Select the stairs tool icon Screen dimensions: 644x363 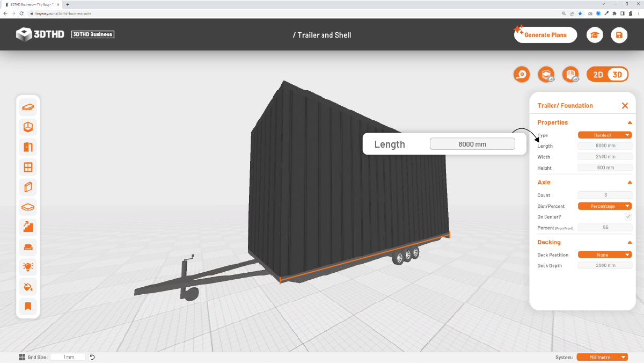(28, 227)
